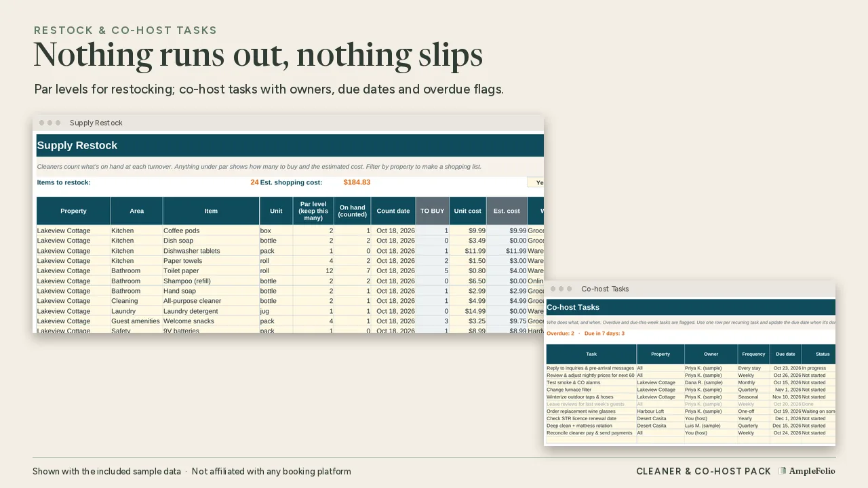Image resolution: width=868 pixels, height=488 pixels.
Task: Select the TO BUY column header
Action: coord(433,211)
